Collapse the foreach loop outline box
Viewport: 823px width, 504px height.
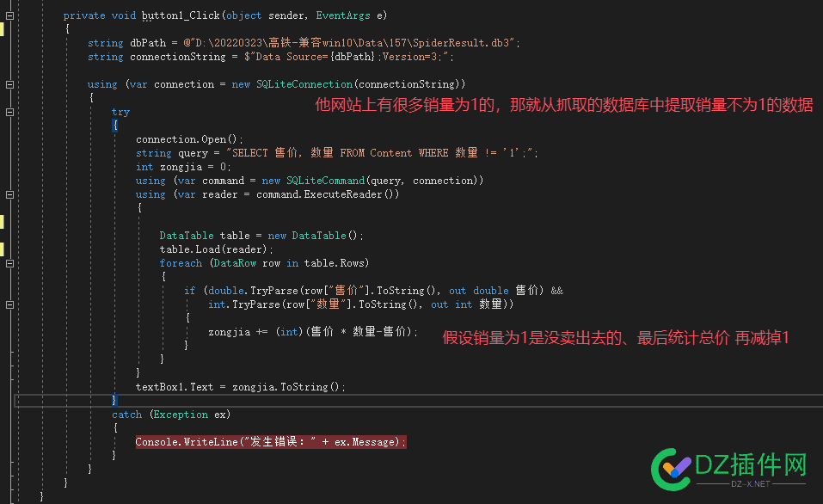[9, 263]
